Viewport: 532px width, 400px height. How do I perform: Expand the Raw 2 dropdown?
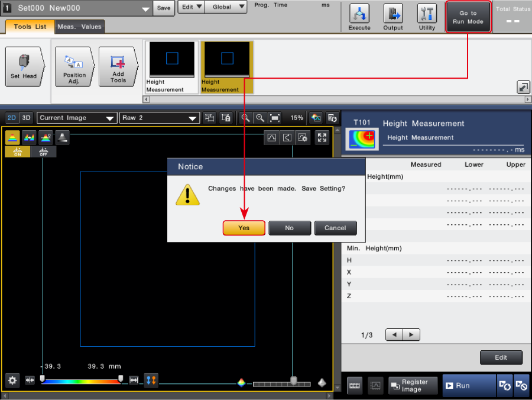point(159,118)
